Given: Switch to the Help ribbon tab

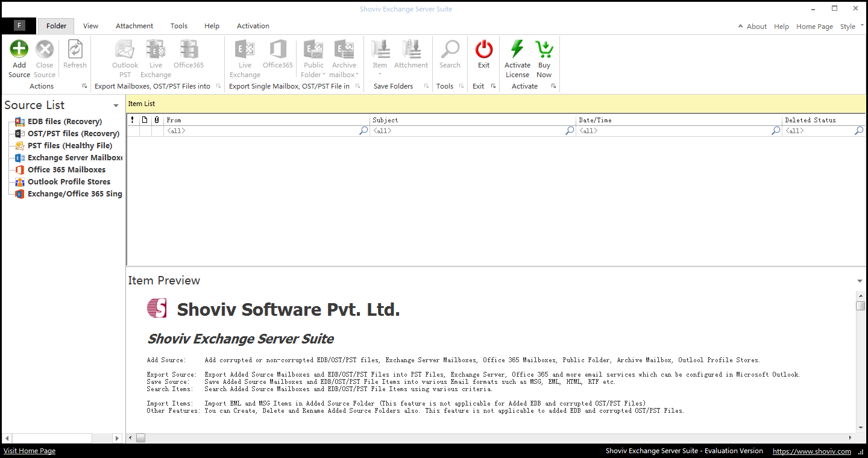Looking at the screenshot, I should (212, 26).
